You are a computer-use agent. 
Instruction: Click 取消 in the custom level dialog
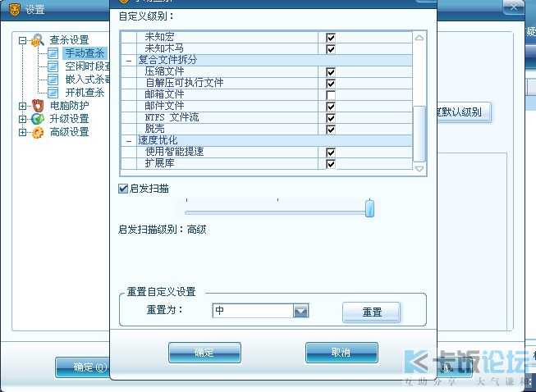(x=341, y=353)
